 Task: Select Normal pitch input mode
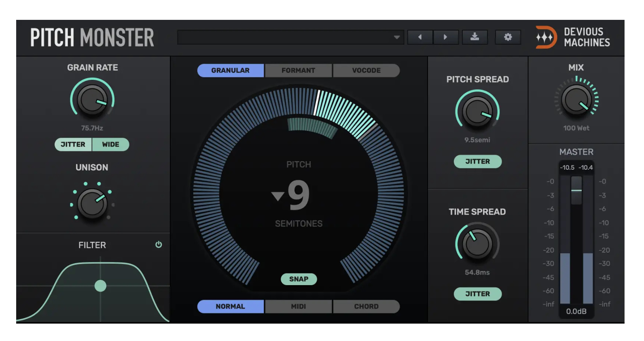(231, 307)
